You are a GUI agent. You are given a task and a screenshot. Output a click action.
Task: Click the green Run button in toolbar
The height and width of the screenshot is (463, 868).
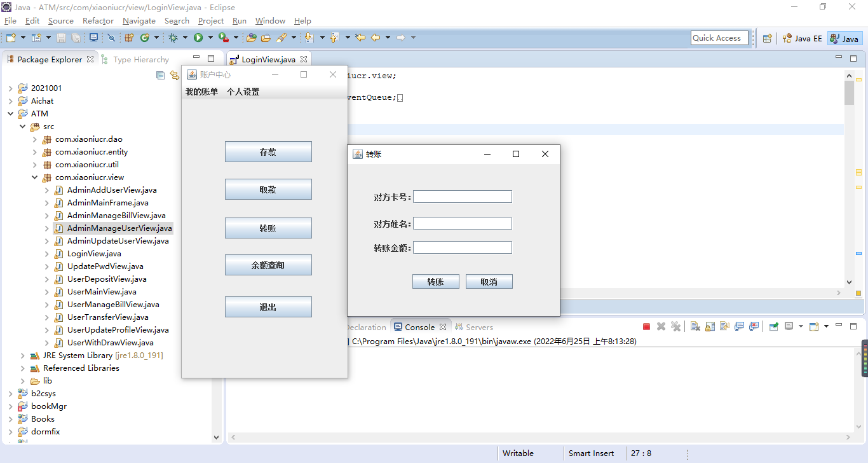pyautogui.click(x=198, y=38)
